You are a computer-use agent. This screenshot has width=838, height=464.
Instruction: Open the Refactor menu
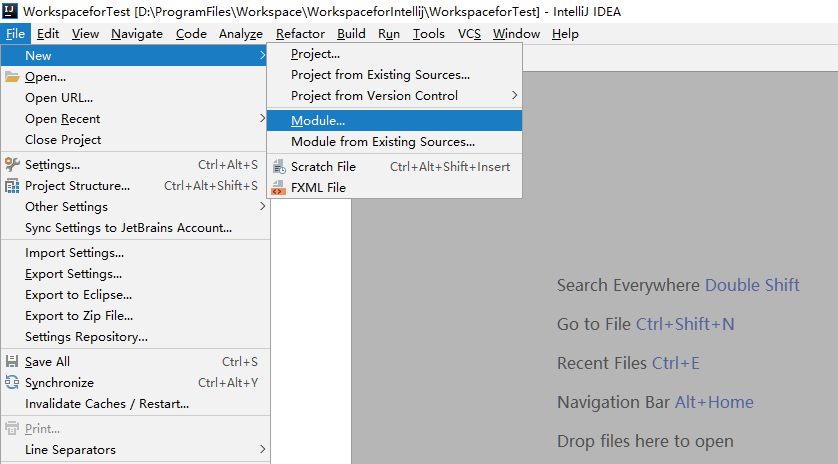coord(300,34)
